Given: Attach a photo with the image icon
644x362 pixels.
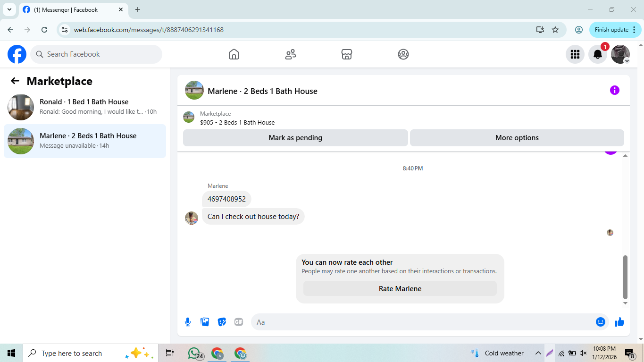Looking at the screenshot, I should pyautogui.click(x=205, y=322).
